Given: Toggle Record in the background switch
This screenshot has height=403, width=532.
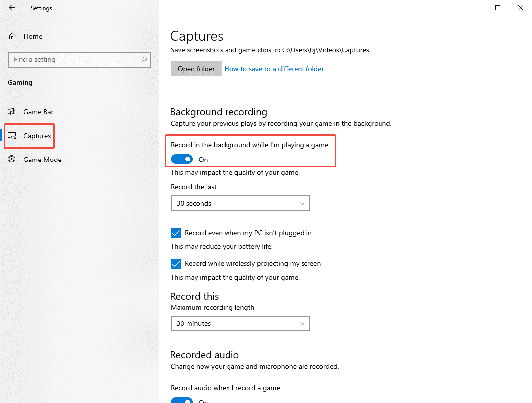Looking at the screenshot, I should [182, 159].
